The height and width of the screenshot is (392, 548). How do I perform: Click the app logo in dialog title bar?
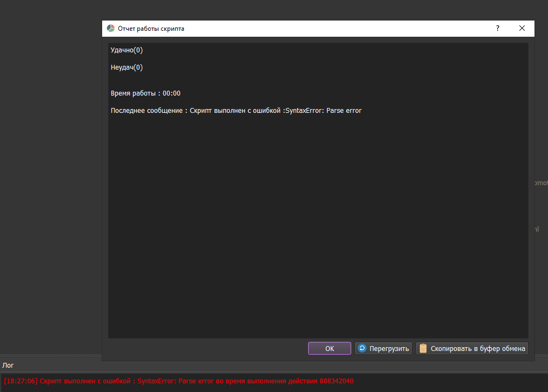[x=111, y=29]
